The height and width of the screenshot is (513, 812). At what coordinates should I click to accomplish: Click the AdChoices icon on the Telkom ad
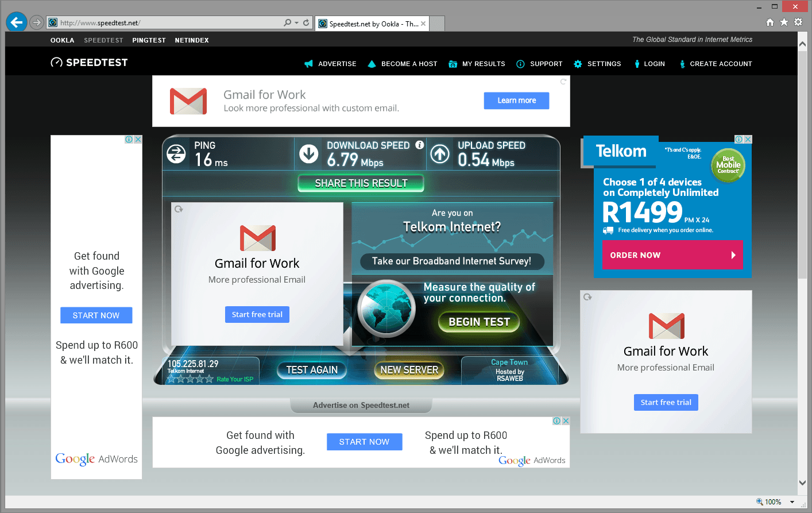pos(739,140)
